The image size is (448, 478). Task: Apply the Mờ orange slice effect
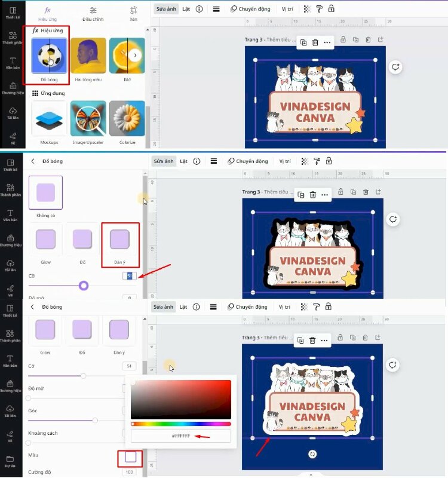tap(127, 56)
